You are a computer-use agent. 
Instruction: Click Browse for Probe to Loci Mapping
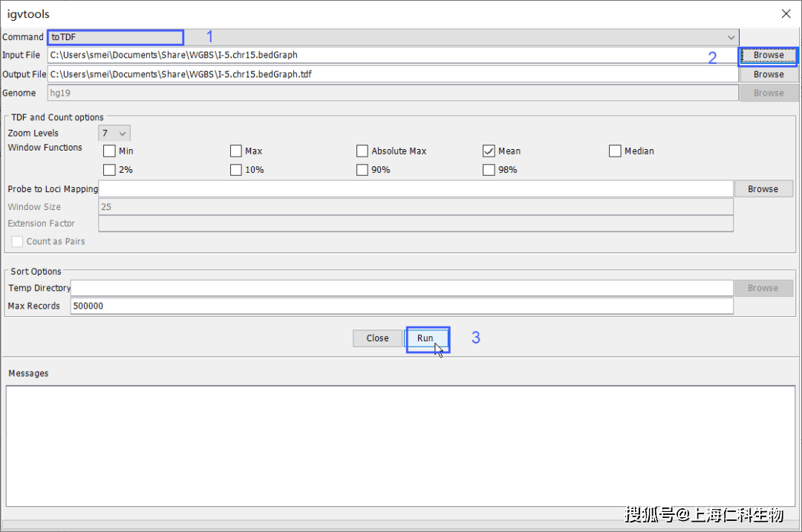pos(763,189)
